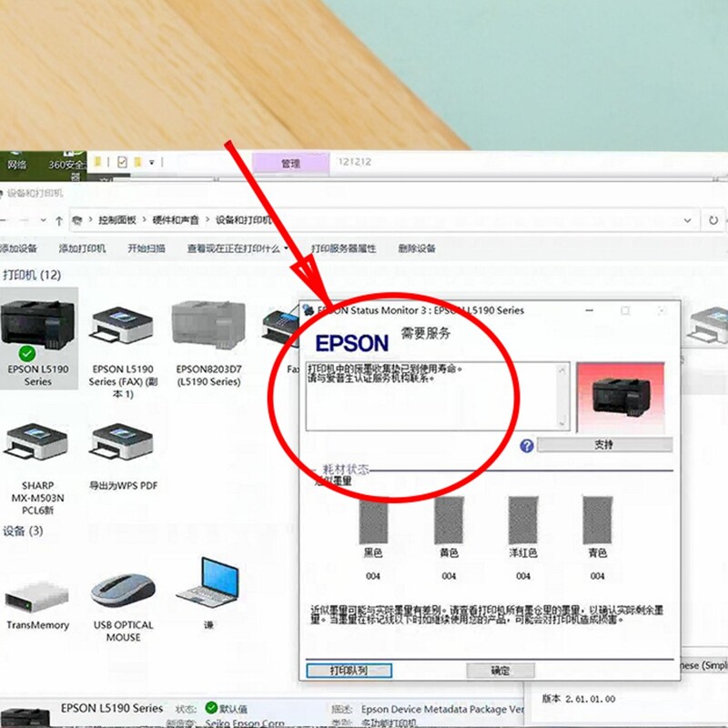The image size is (728, 728).
Task: Select the laptop computer device icon
Action: coord(208,583)
